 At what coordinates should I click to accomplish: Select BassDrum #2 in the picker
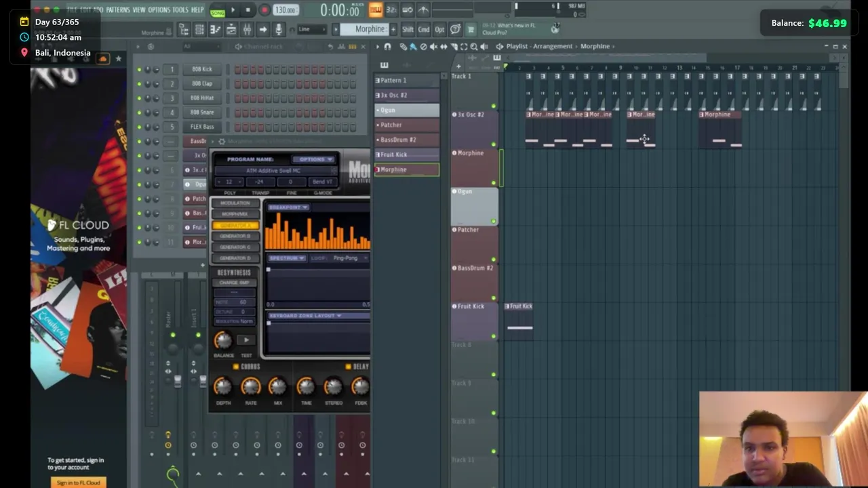click(407, 140)
